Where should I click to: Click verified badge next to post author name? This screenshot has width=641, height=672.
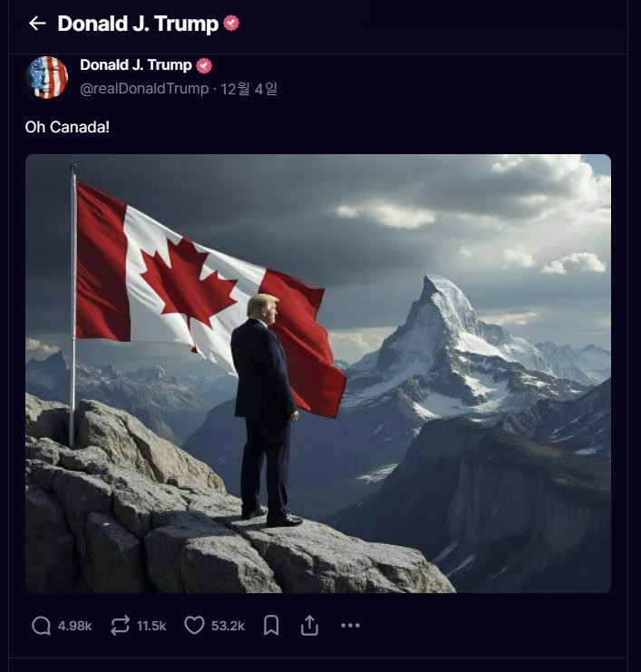click(x=204, y=65)
